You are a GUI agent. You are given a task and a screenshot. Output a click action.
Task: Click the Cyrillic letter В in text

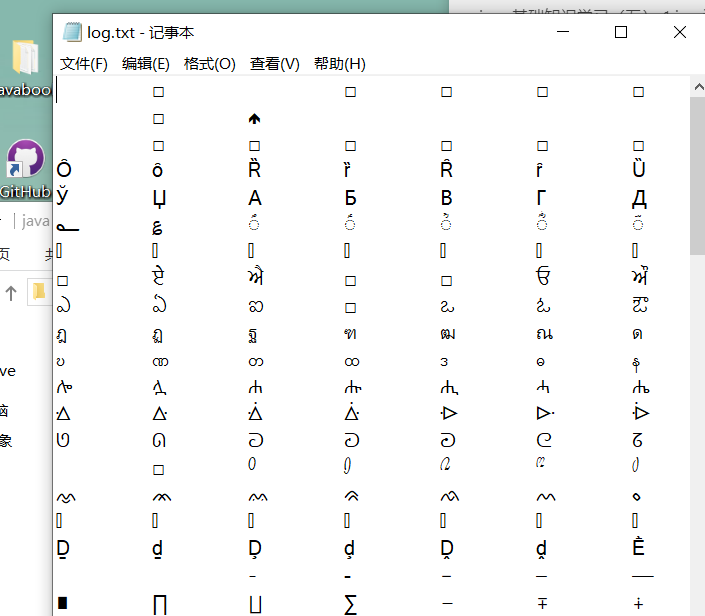446,198
